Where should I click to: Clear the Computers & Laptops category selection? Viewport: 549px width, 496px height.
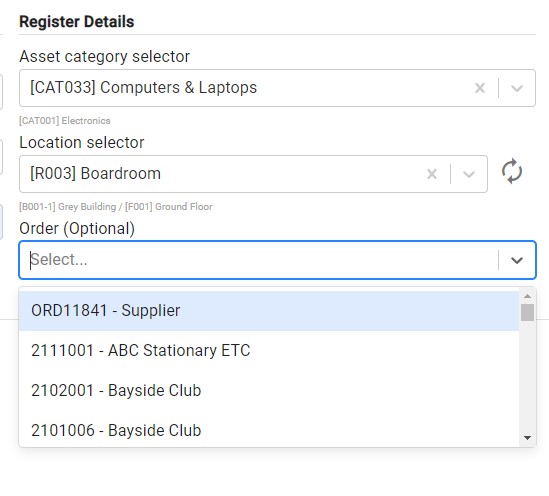point(480,88)
